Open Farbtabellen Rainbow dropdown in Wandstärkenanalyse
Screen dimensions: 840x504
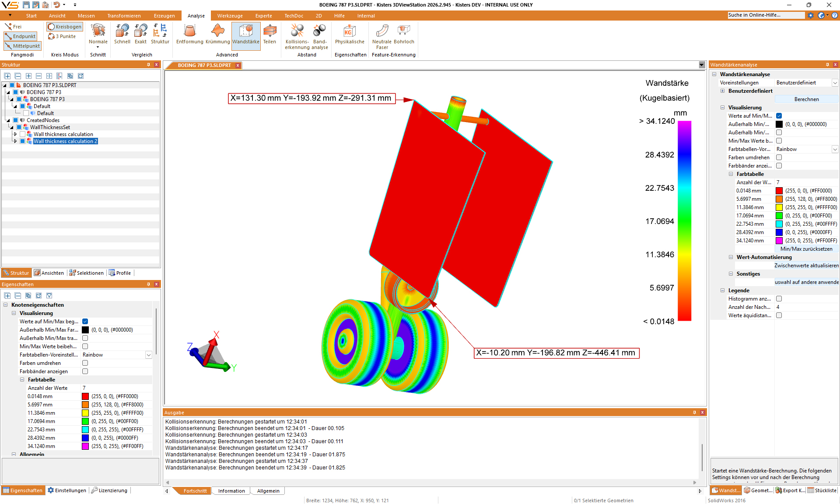pyautogui.click(x=835, y=149)
